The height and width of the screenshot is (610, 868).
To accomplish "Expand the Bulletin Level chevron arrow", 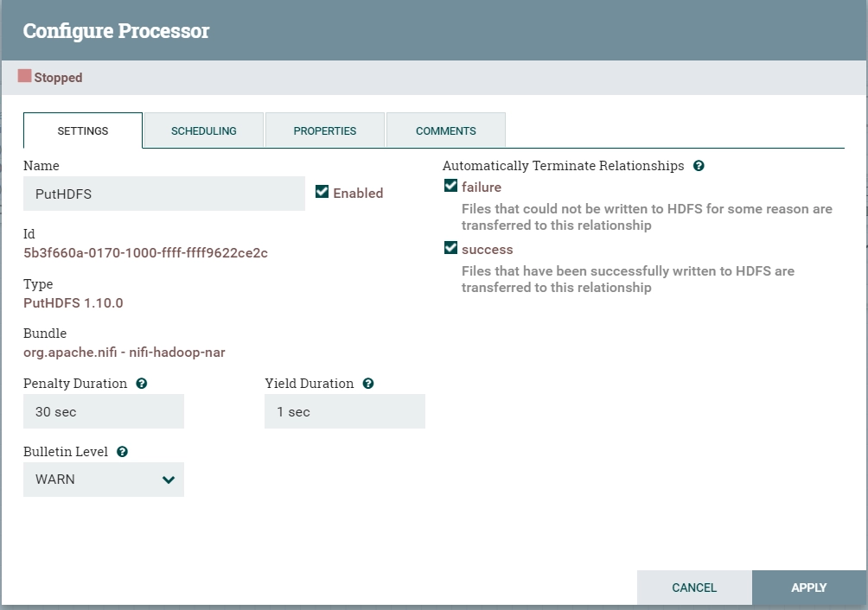I will (x=169, y=480).
